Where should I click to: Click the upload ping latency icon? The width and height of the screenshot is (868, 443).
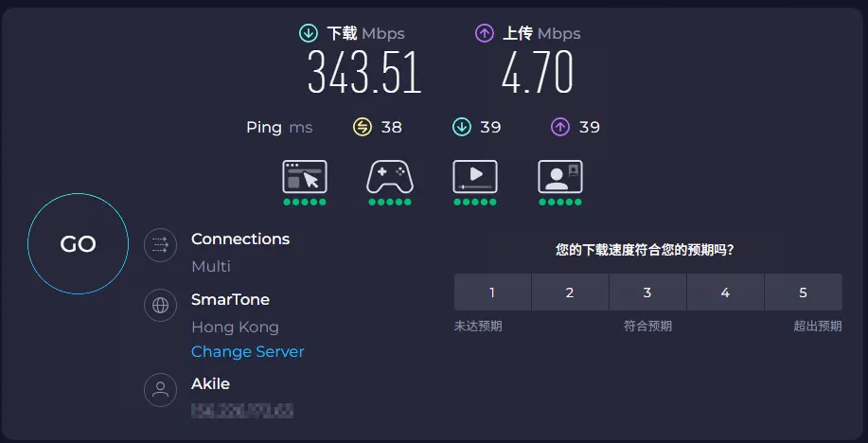(x=559, y=127)
